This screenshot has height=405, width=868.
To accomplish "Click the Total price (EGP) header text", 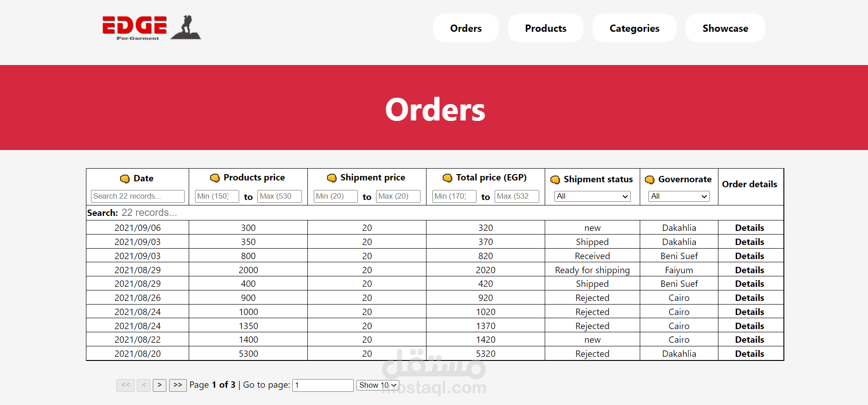I will coord(491,177).
